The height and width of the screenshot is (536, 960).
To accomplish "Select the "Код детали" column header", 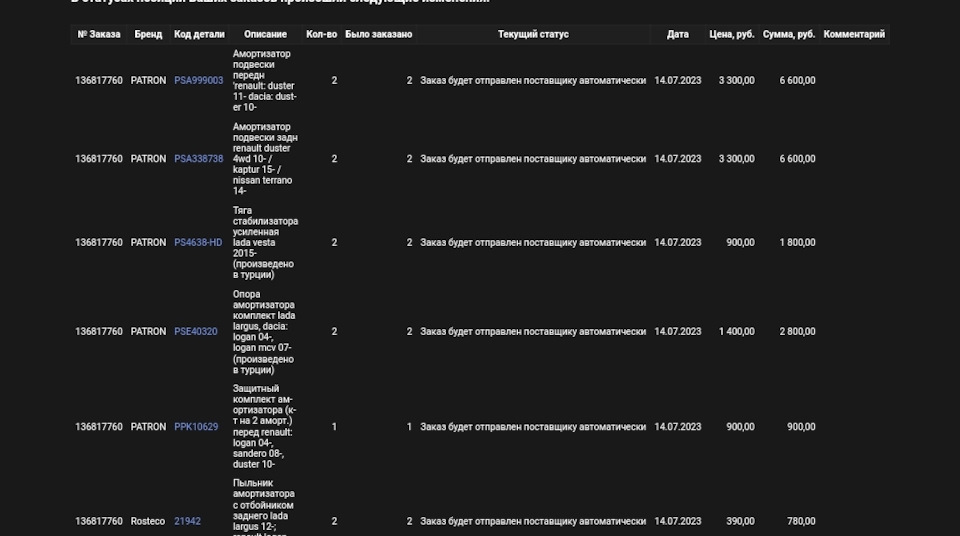I will [199, 34].
